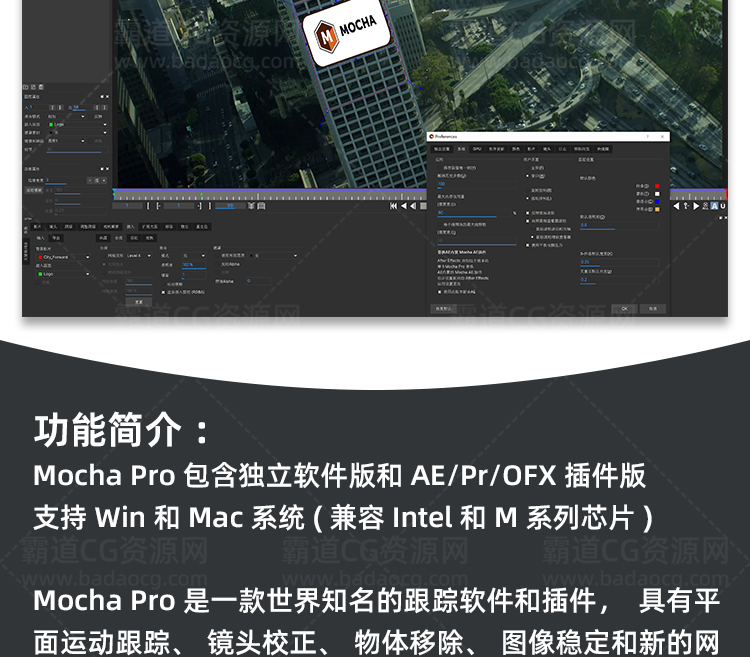Click the single left bracket in-point icon

click(148, 206)
